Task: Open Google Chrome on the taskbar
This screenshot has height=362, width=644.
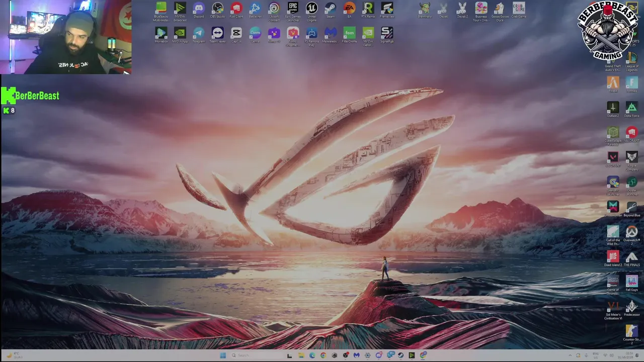Action: tap(323, 355)
